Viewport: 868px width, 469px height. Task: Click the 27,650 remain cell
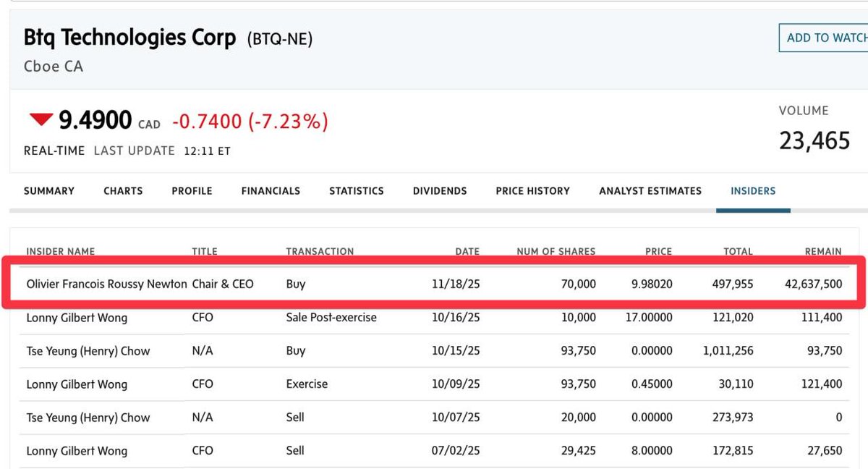[823, 450]
